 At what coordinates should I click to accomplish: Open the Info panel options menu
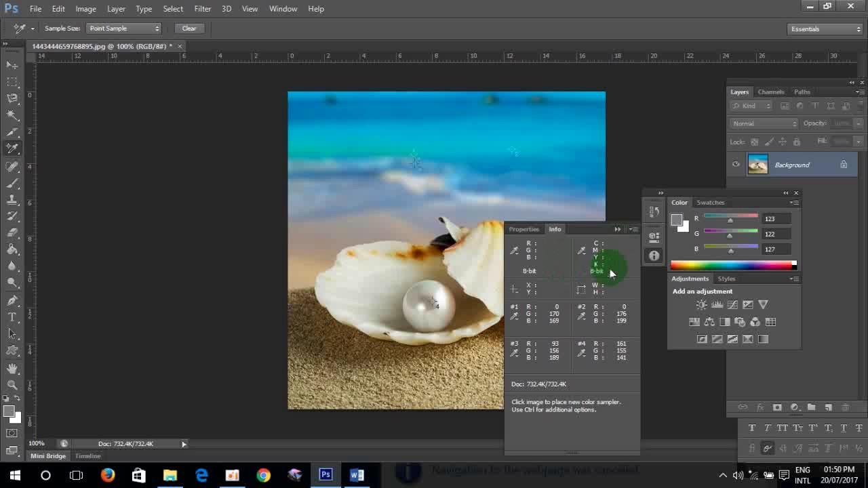633,229
